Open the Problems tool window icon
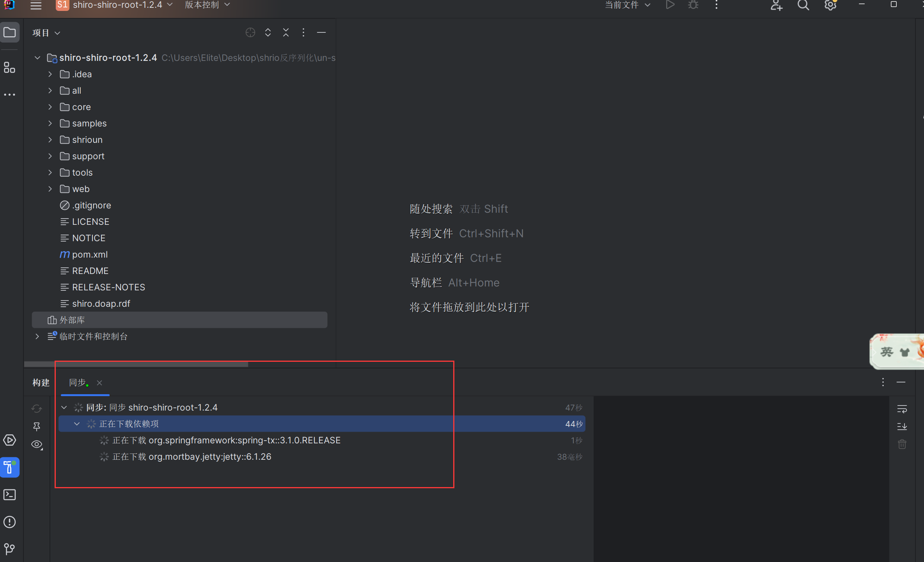The image size is (924, 562). click(9, 522)
